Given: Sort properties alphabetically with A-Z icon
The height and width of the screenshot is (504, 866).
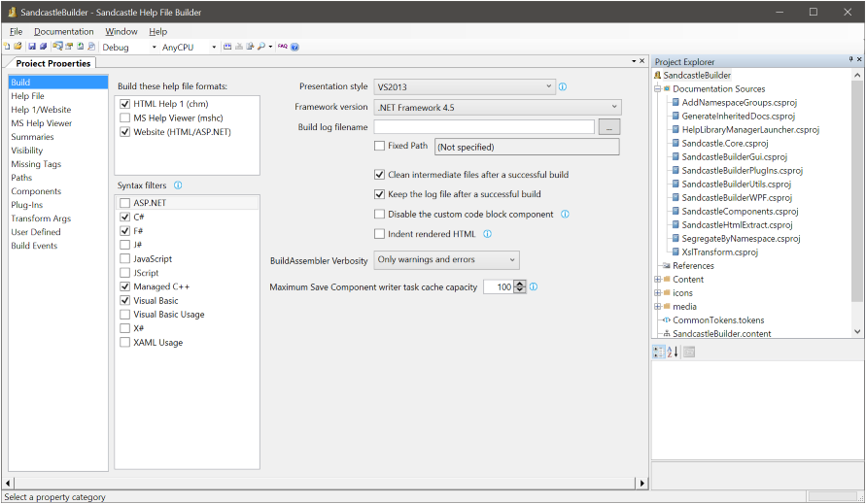Looking at the screenshot, I should click(x=673, y=352).
